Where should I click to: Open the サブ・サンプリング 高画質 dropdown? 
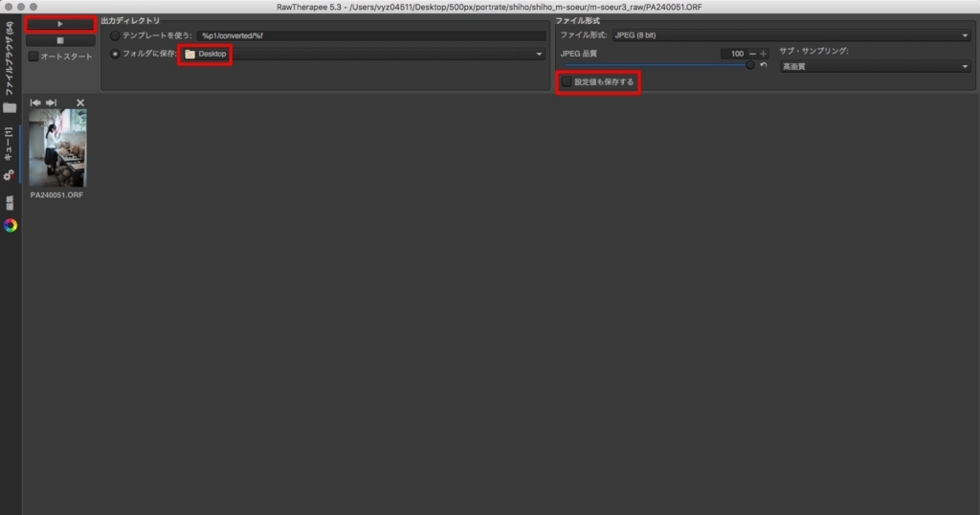click(875, 66)
